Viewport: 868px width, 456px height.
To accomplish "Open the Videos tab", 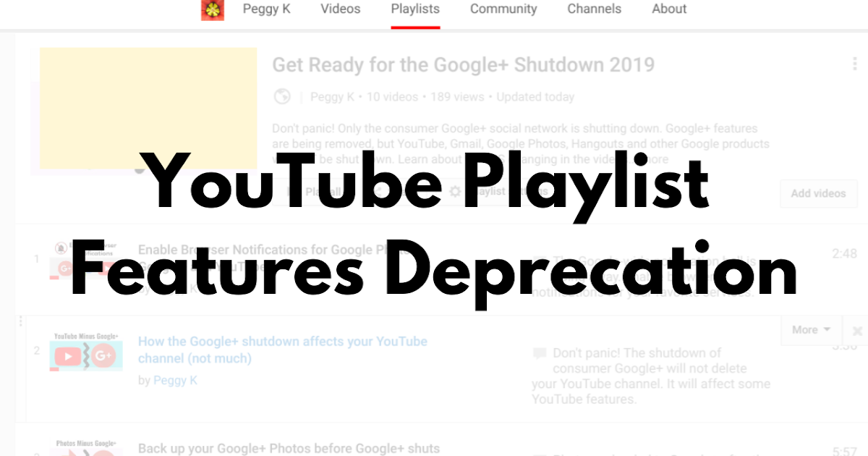I will 340,9.
